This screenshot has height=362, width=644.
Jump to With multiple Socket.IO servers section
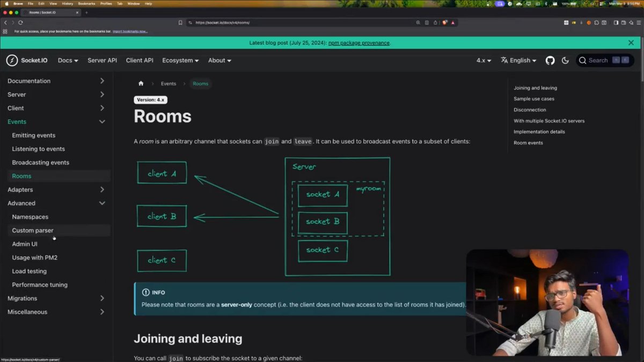[x=549, y=121]
